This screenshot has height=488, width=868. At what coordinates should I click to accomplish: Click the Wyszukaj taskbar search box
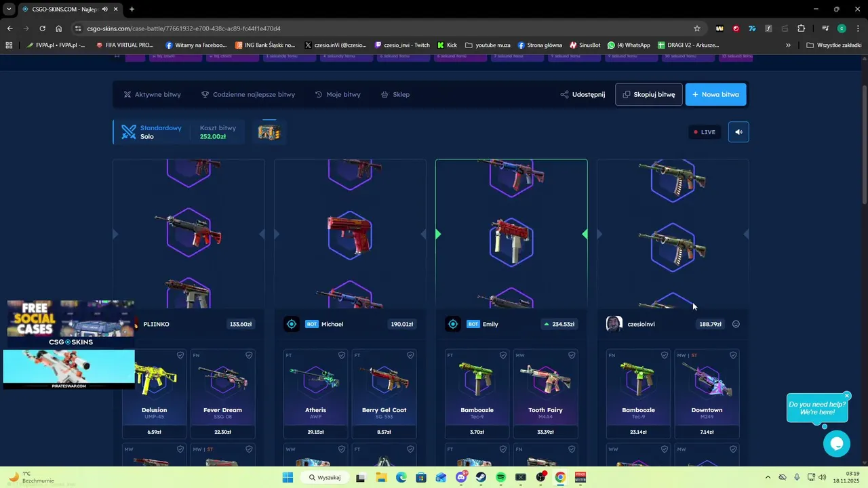325,477
